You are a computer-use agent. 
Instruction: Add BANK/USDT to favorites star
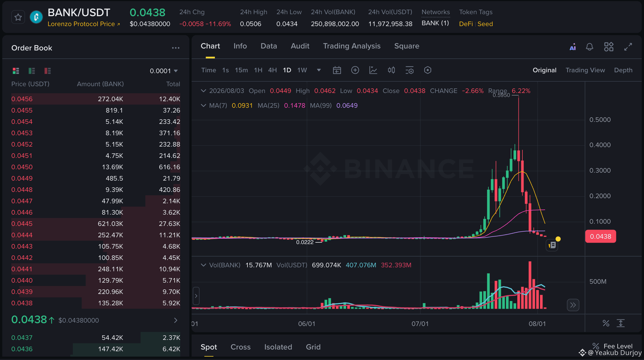tap(18, 17)
